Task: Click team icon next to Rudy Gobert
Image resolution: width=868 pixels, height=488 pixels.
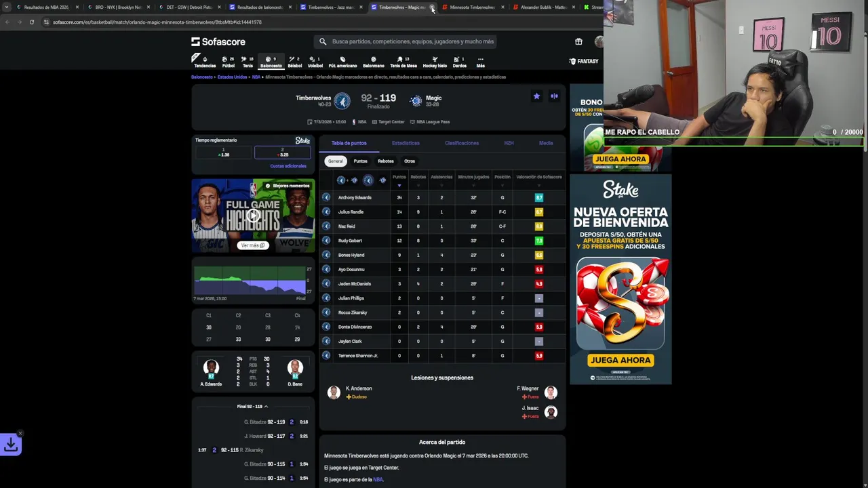Action: click(x=326, y=241)
